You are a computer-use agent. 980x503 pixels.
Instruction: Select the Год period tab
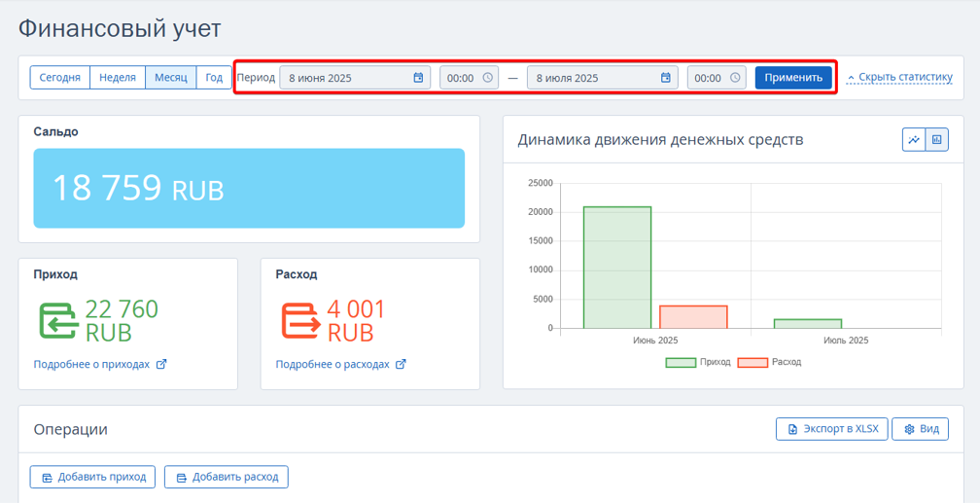point(214,78)
